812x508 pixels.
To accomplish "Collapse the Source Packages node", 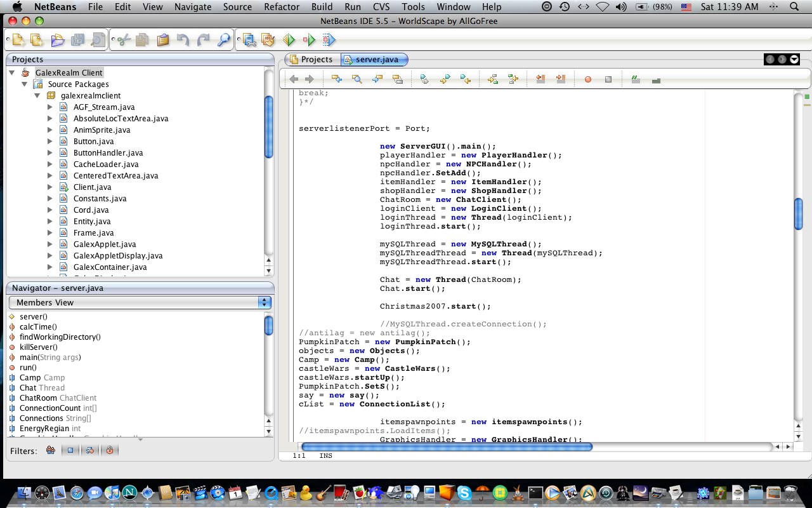I will (24, 84).
